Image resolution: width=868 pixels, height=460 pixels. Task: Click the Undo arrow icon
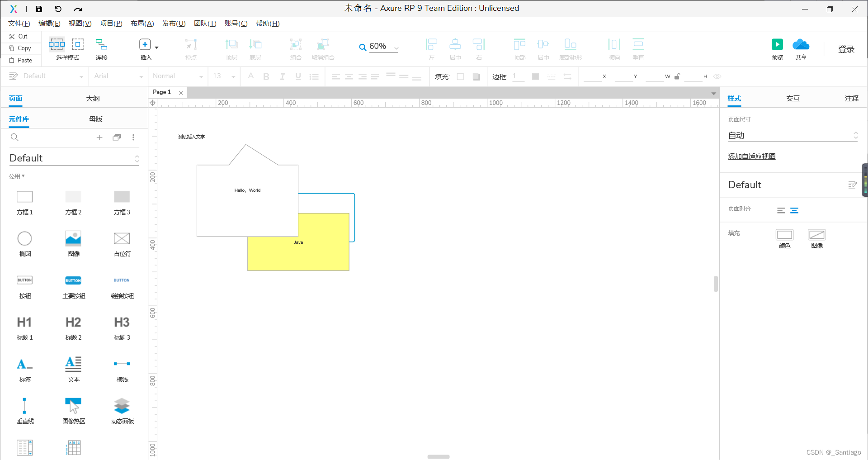58,9
